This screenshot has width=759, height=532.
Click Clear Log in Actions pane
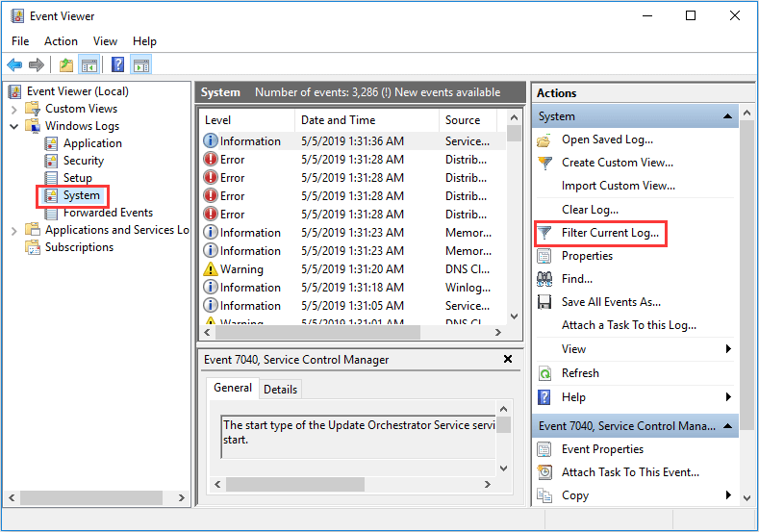tap(590, 209)
